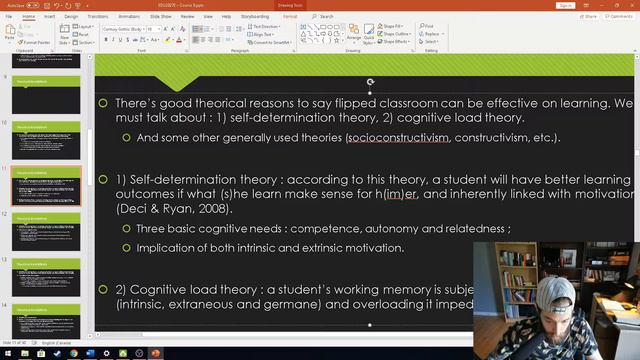Screen dimensions: 640x360
Task: Click the font color swatch
Action: [x=179, y=40]
